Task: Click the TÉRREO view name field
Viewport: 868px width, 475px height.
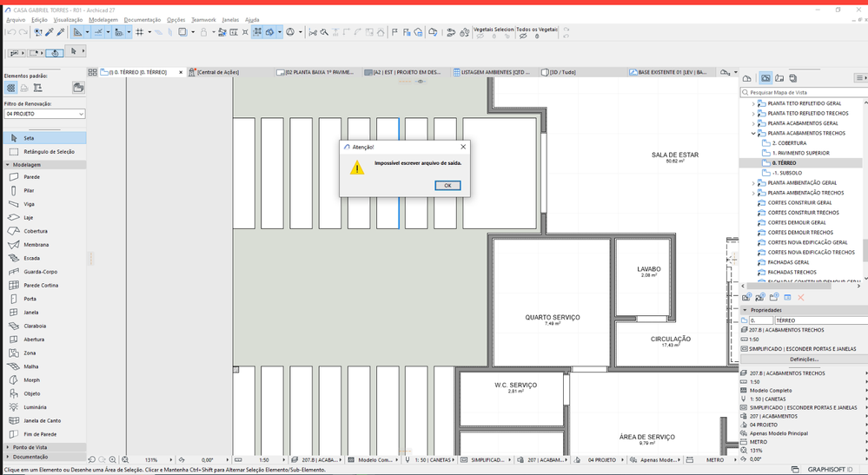Action: (820, 320)
